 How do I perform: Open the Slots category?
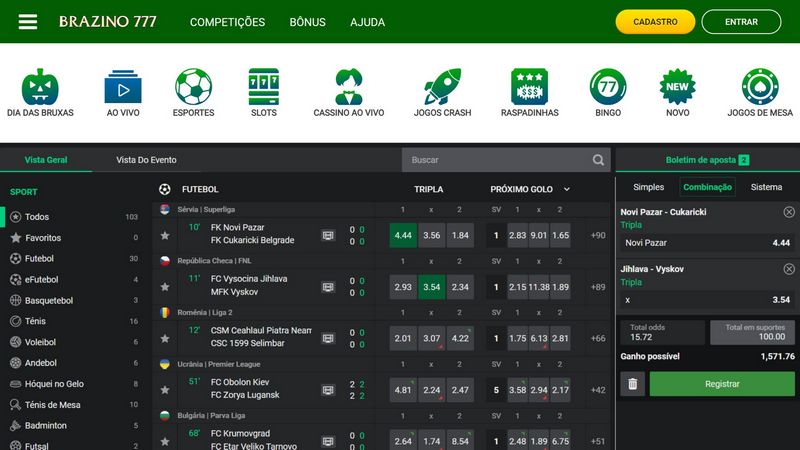[264, 92]
